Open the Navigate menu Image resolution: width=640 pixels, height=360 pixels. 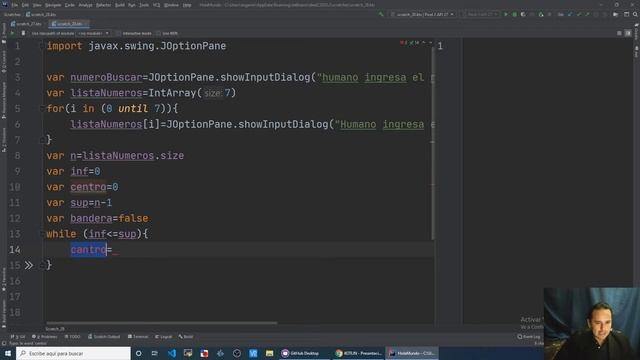pos(53,5)
